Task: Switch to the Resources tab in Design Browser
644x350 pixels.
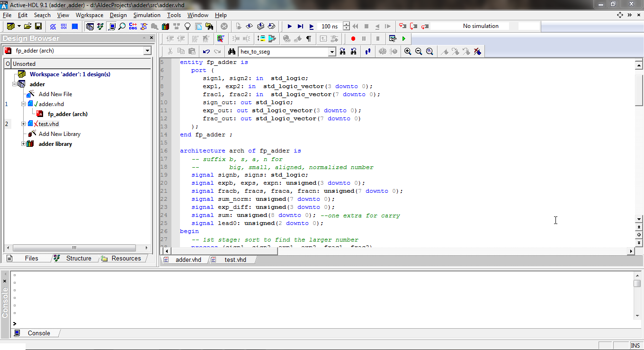Action: [x=126, y=258]
